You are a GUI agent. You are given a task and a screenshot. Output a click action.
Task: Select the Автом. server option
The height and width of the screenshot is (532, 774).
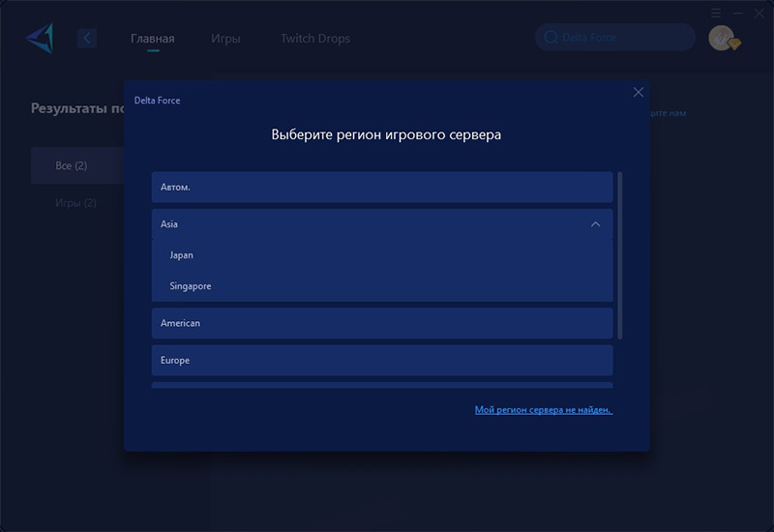point(382,187)
